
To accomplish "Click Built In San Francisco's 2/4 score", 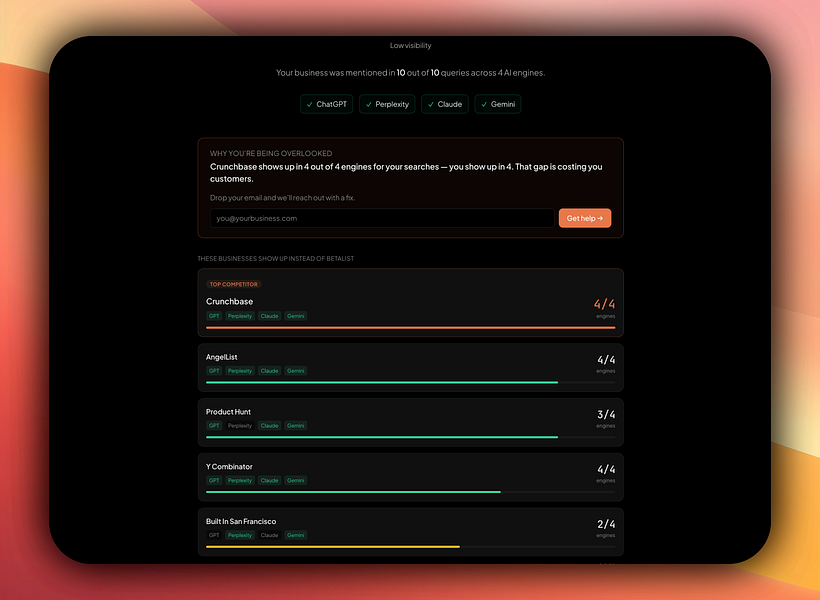I will point(606,524).
